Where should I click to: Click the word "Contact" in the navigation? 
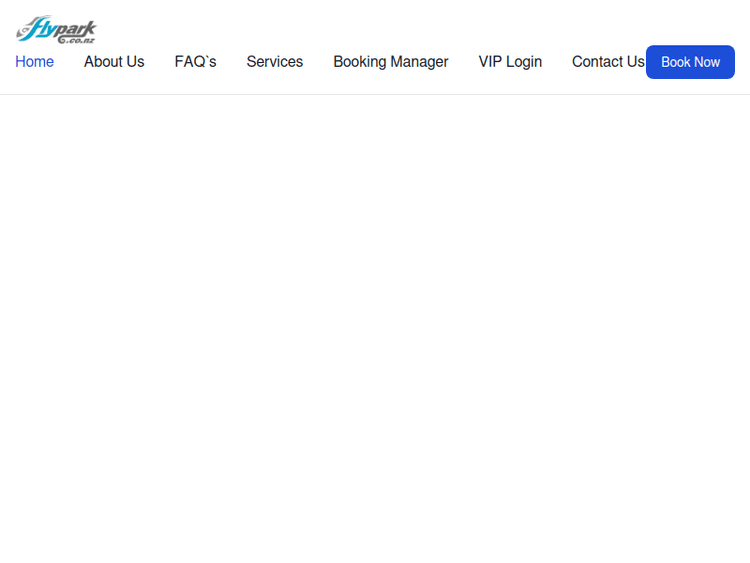pyautogui.click(x=596, y=62)
